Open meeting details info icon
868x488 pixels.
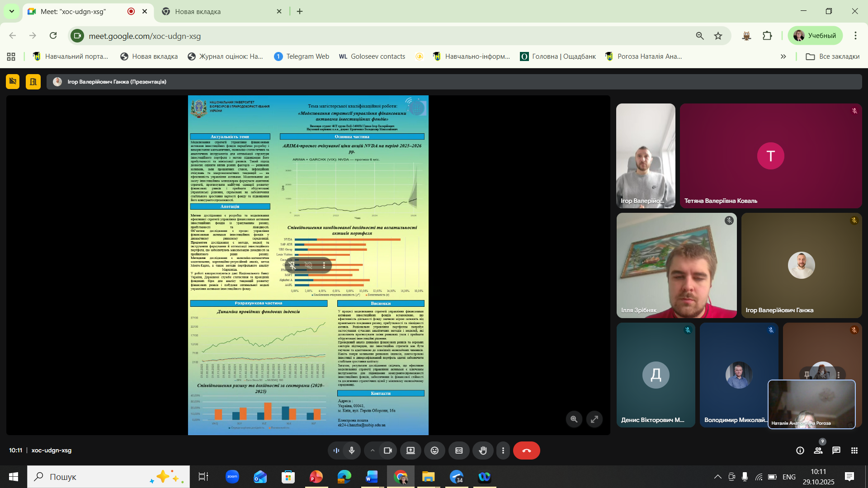[800, 450]
